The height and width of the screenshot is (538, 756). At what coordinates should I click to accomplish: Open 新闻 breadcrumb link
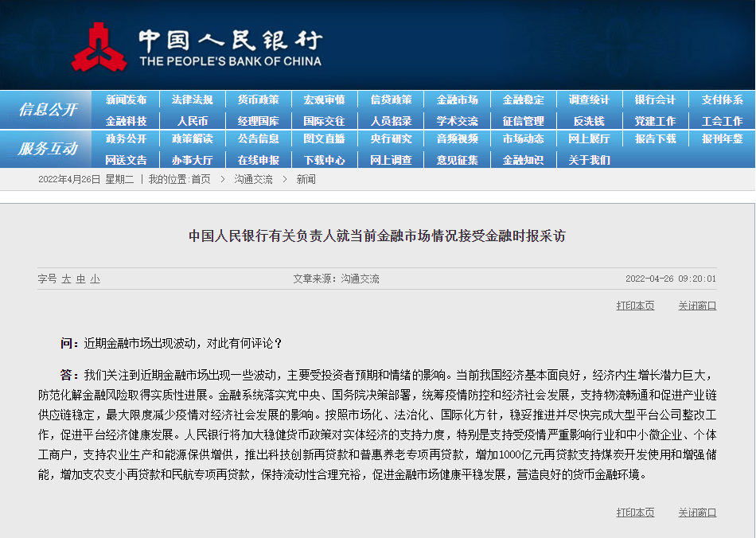306,179
